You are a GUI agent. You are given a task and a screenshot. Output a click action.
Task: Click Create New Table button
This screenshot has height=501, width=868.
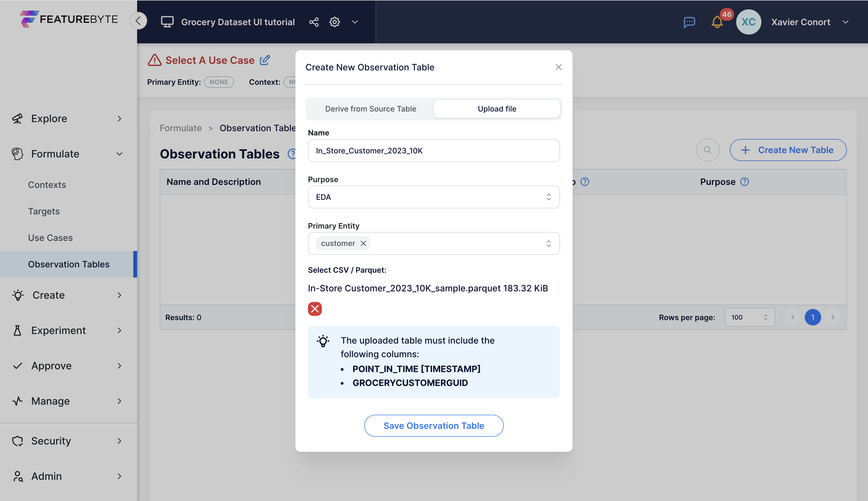pos(788,150)
